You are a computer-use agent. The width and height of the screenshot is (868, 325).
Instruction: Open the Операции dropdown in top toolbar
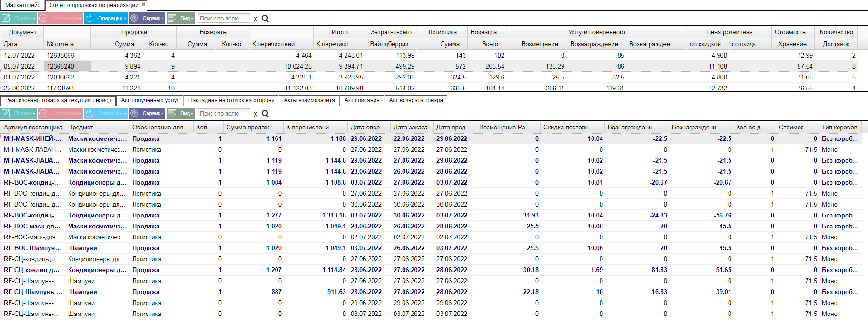point(106,18)
